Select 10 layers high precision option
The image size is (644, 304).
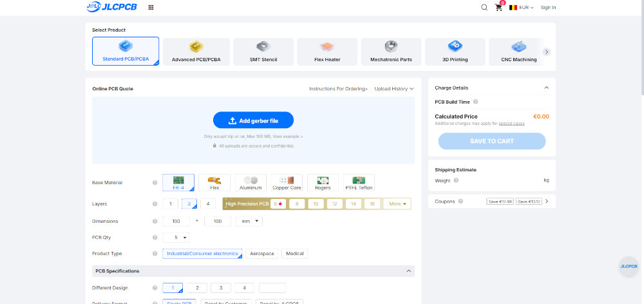316,204
